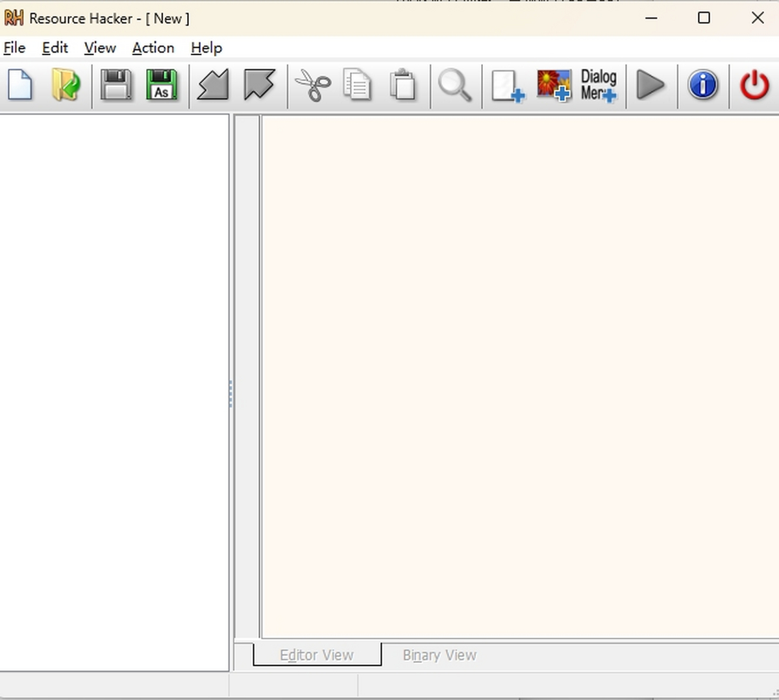779x700 pixels.
Task: Add a new resource via the blank page plus icon
Action: point(508,85)
